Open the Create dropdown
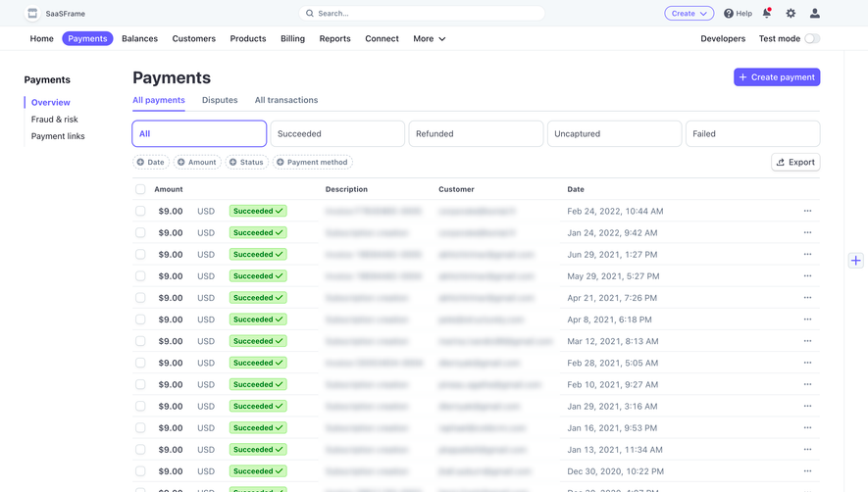This screenshot has width=868, height=492. pos(689,14)
